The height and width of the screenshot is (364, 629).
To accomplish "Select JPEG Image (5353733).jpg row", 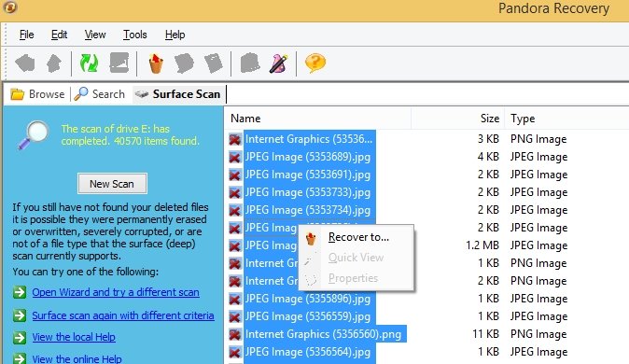I will [308, 192].
